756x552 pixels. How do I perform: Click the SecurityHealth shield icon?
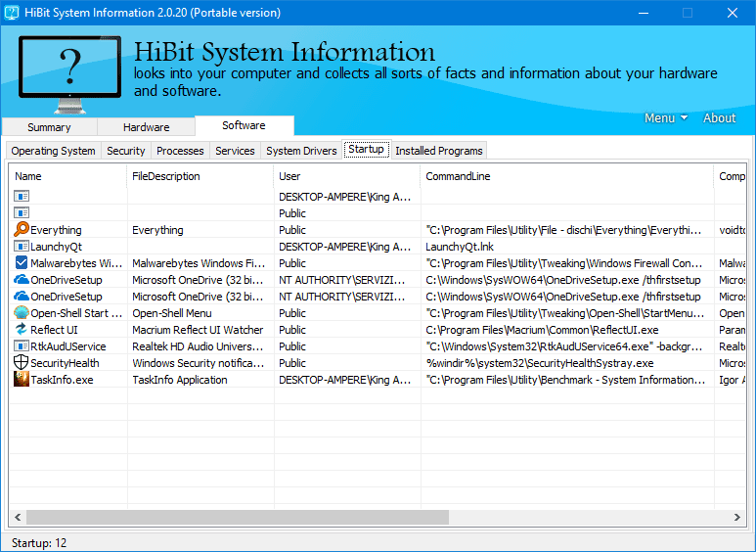click(x=22, y=363)
